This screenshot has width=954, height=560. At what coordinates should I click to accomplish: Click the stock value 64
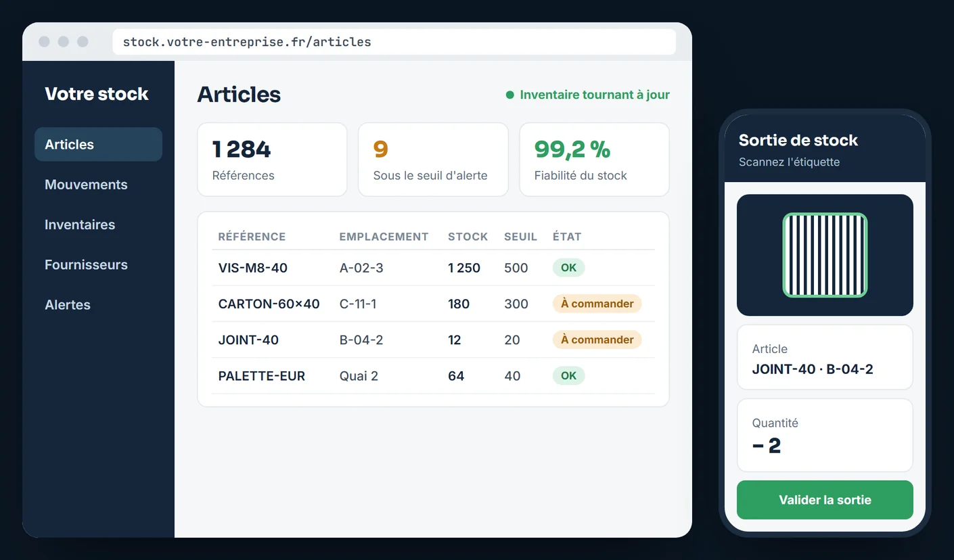[x=456, y=375]
